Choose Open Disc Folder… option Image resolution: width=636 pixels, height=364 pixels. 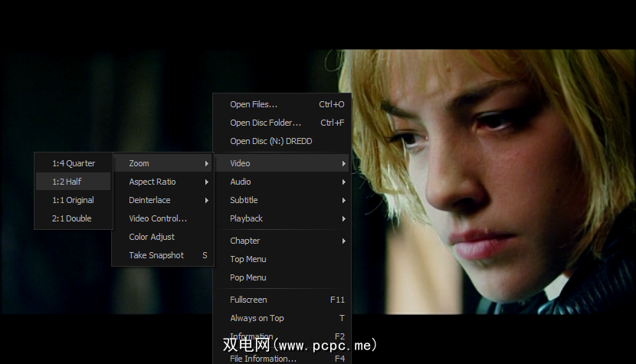tap(282, 123)
